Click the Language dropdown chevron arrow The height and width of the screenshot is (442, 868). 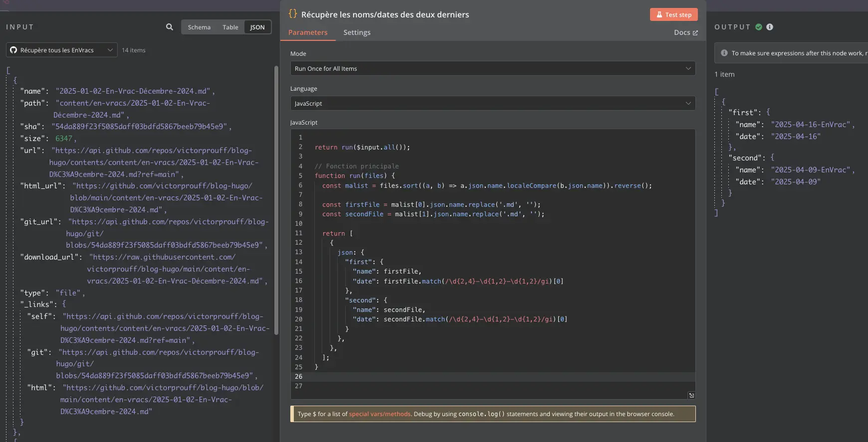pos(688,103)
